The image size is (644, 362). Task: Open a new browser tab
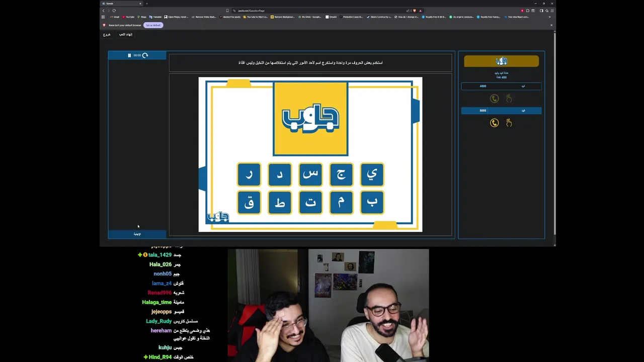pos(146,4)
